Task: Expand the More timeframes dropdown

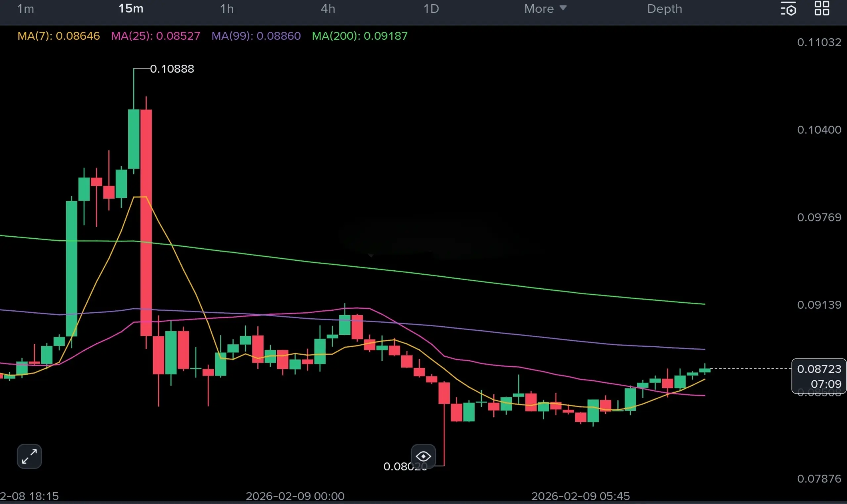Action: pyautogui.click(x=539, y=9)
